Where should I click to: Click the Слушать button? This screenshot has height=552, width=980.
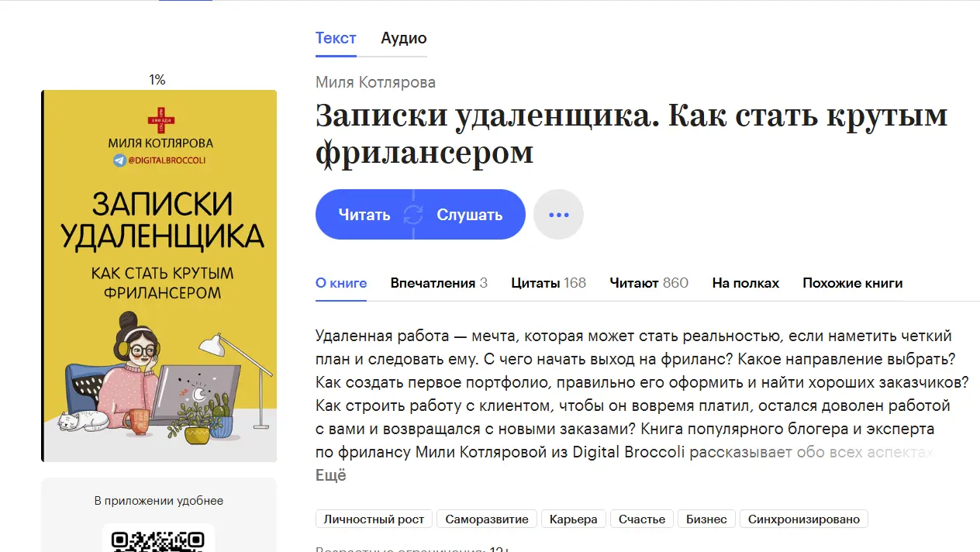469,215
